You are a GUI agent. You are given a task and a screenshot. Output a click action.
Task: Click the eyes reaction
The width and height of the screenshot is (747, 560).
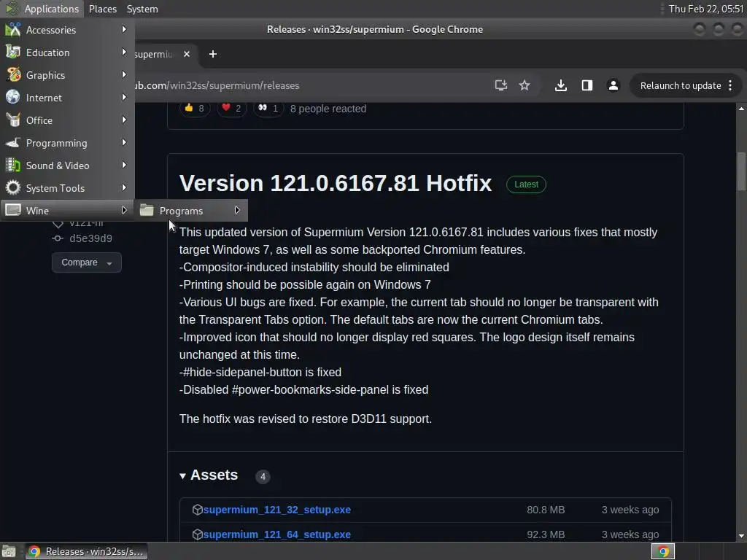(268, 108)
